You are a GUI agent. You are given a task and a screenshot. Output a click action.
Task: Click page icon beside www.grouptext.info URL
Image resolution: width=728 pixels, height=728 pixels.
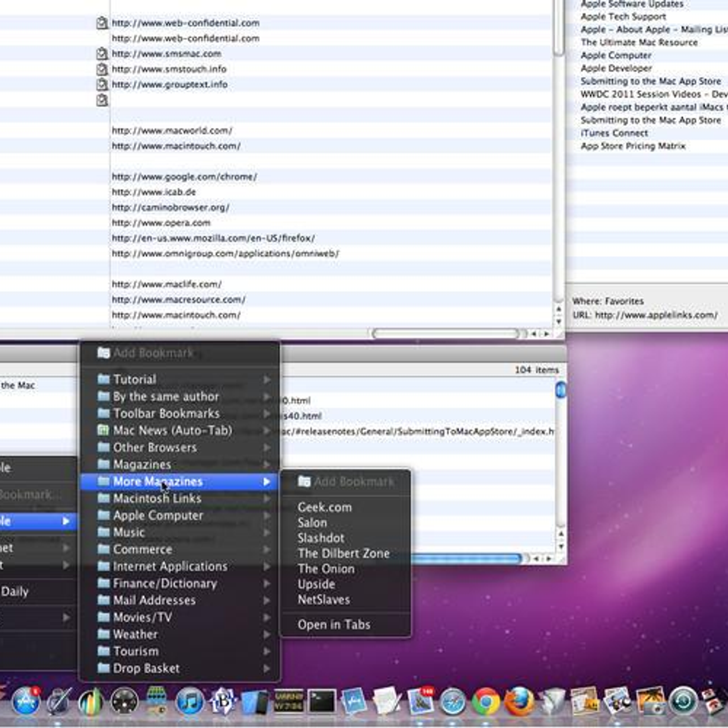[102, 85]
